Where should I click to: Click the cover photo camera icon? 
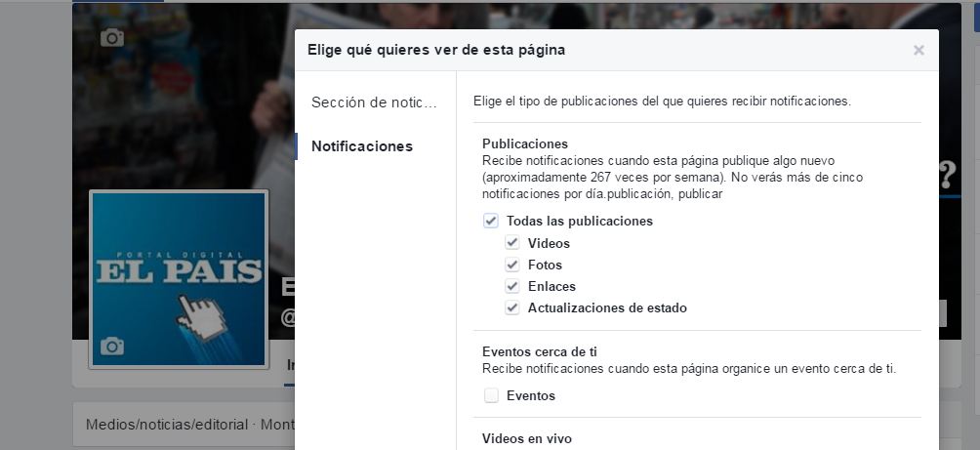click(112, 38)
